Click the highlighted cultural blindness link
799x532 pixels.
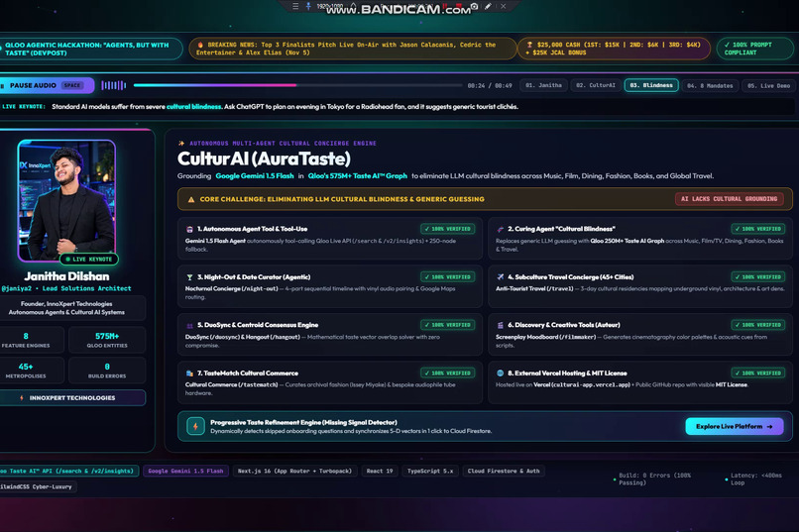point(193,107)
